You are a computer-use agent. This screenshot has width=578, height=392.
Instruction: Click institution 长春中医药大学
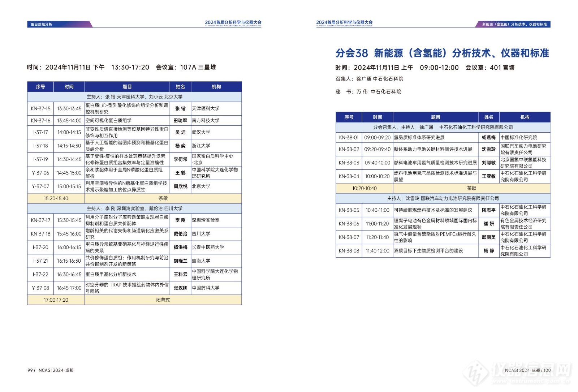coord(208,247)
